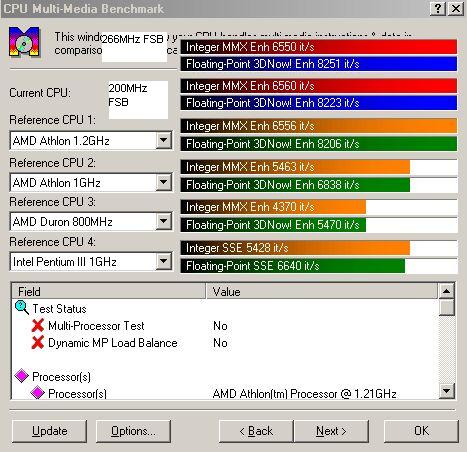Click the Integer MMX Enh 4370 it/s bar
The width and height of the screenshot is (467, 452).
[x=319, y=207]
